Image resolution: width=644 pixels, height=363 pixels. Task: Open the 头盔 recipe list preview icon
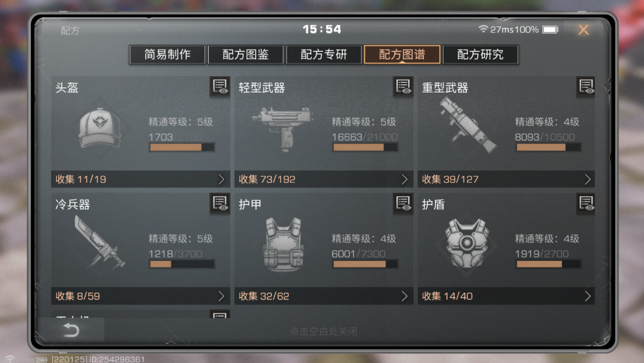point(220,87)
